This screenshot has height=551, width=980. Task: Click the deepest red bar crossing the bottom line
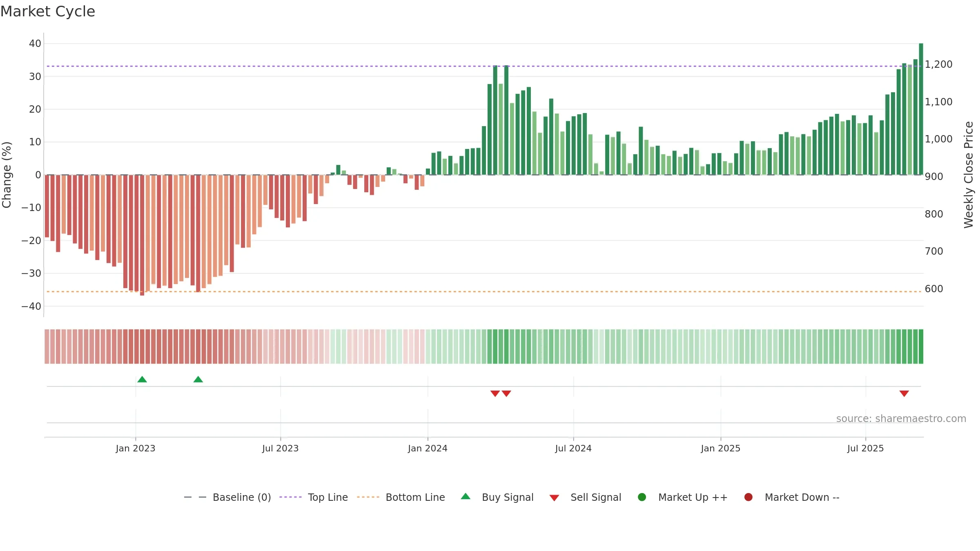(142, 235)
